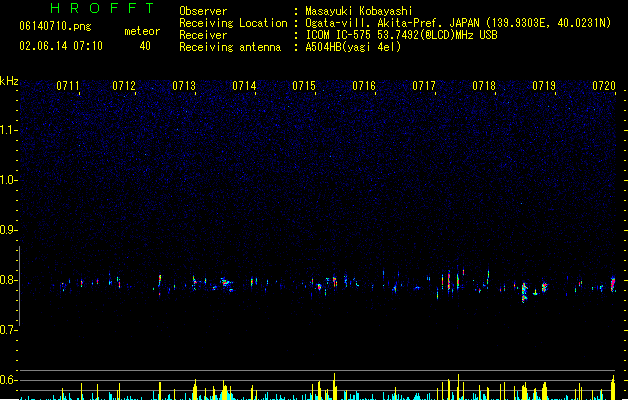629x400 pixels.
Task: Click the 0720 time marker
Action: [604, 86]
